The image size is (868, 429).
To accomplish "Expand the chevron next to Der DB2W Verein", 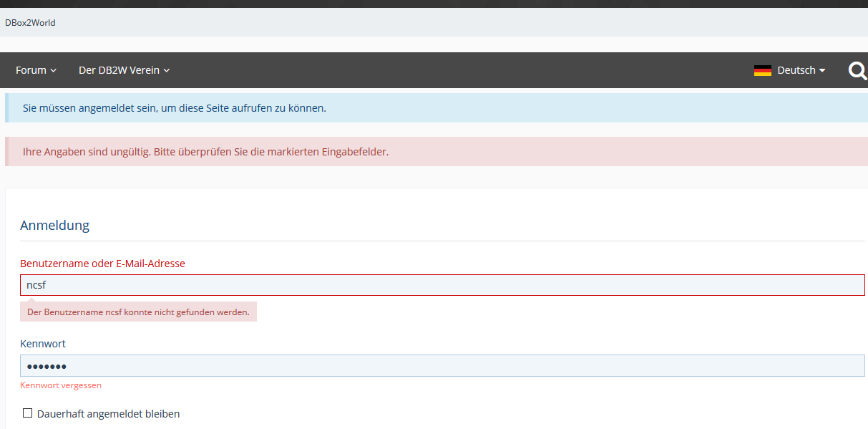I will [167, 70].
